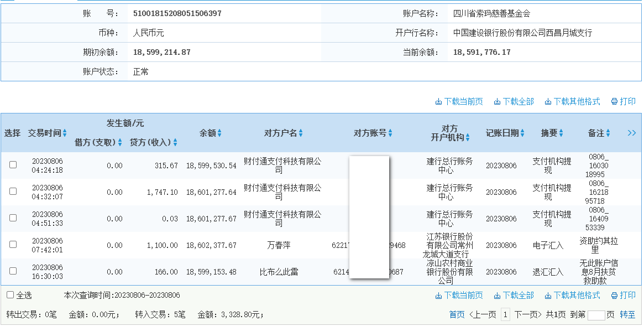Image resolution: width=644 pixels, height=326 pixels.
Task: Click the 摘要 column header
Action: (549, 133)
